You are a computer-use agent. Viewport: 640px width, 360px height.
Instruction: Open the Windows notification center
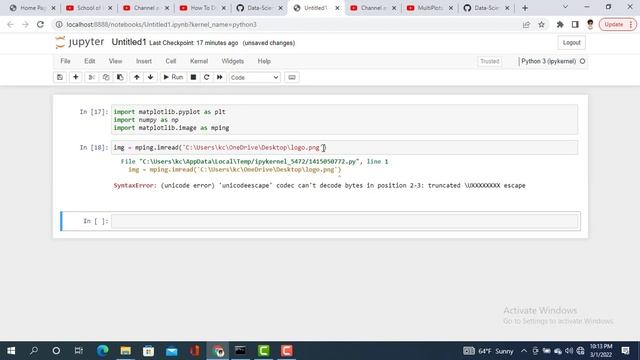click(625, 351)
